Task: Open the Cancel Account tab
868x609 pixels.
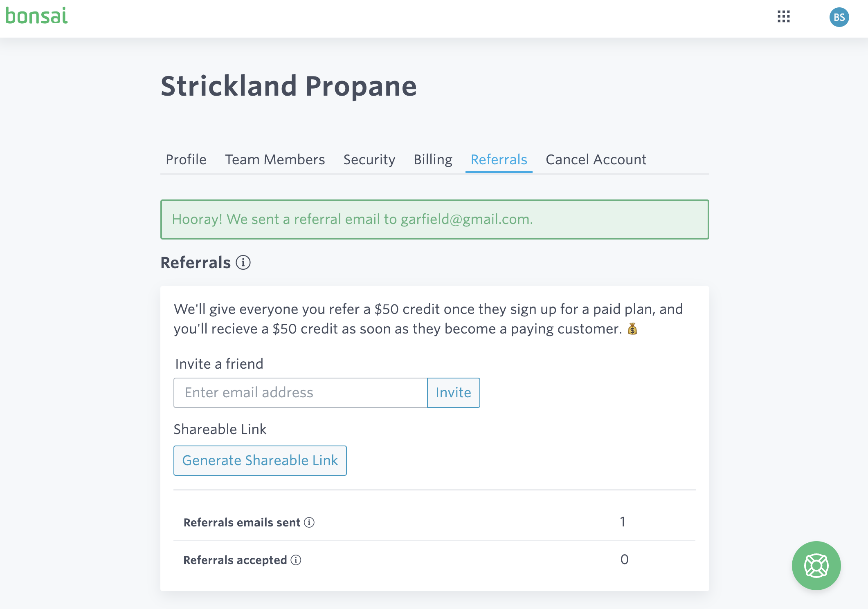Action: (596, 160)
